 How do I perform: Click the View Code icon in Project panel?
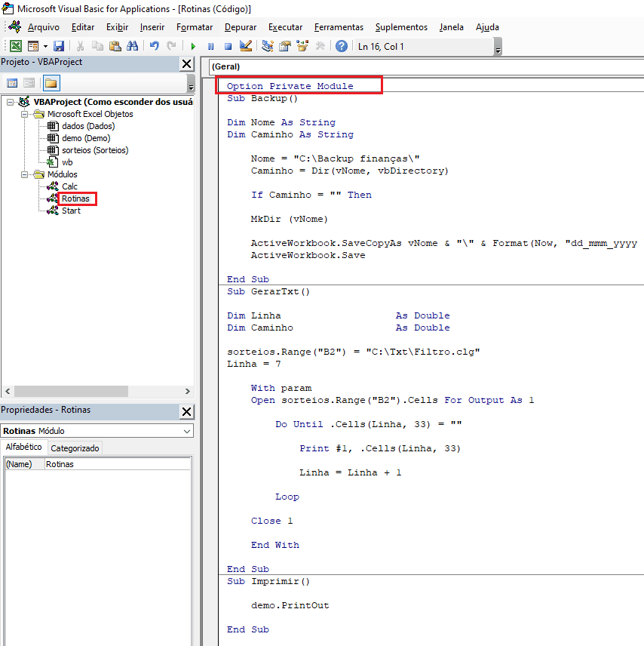tap(12, 83)
